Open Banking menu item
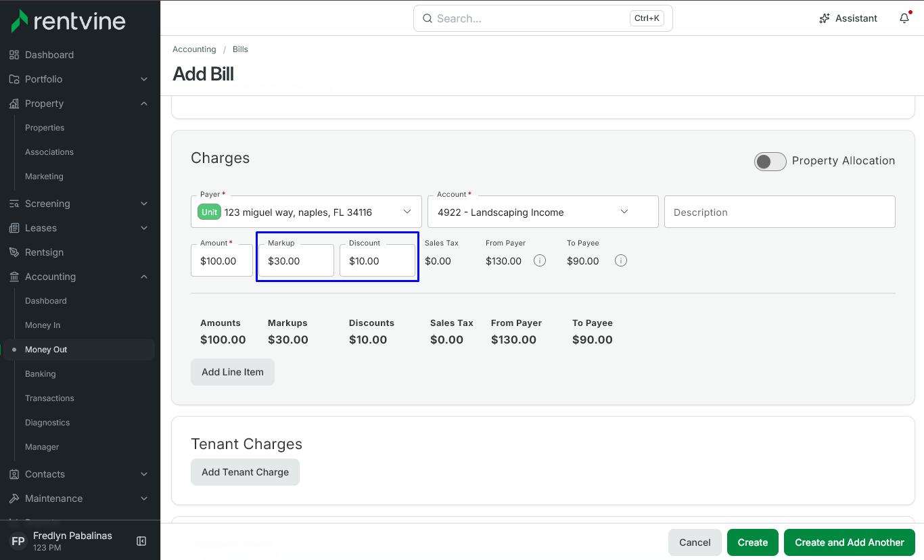Viewport: 924px width, 560px height. tap(41, 374)
